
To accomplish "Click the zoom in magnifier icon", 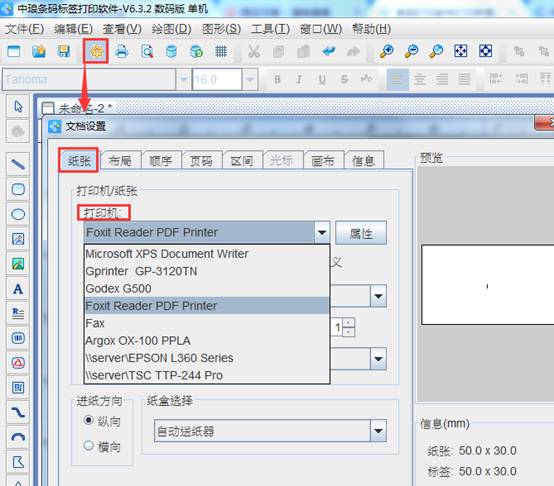I will [387, 52].
